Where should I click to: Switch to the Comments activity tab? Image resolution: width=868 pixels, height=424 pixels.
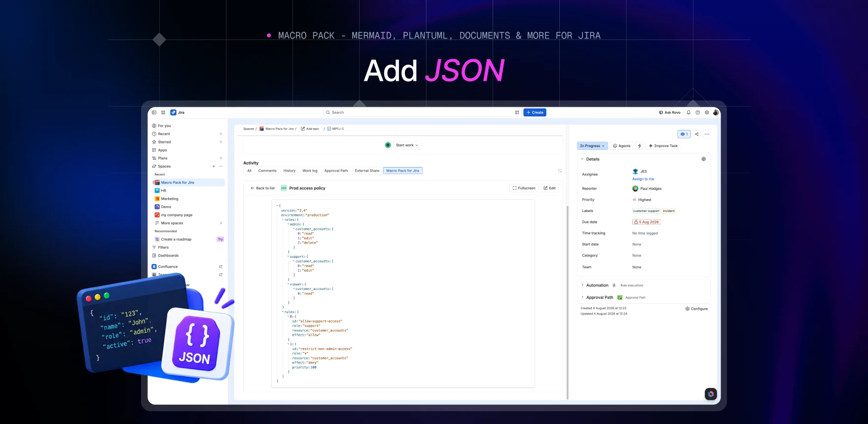pos(267,171)
